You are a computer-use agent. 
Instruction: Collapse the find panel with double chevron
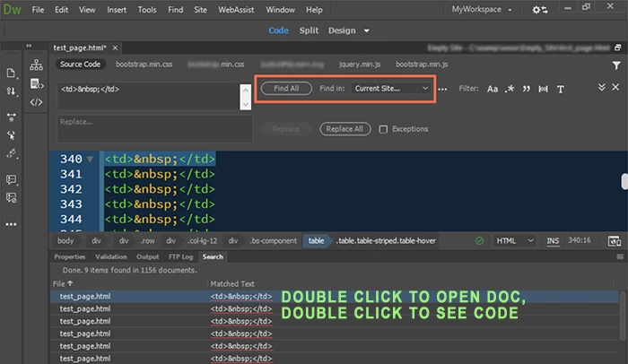click(x=602, y=87)
